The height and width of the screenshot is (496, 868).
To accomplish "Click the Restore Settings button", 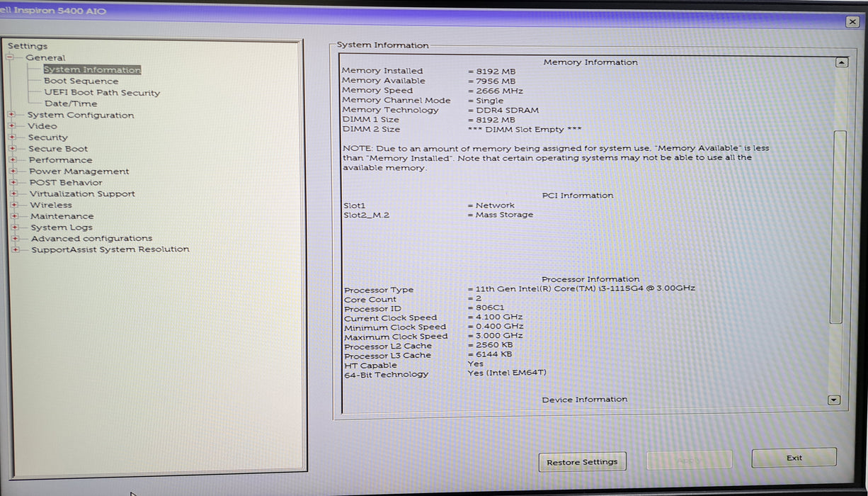I will tap(582, 462).
